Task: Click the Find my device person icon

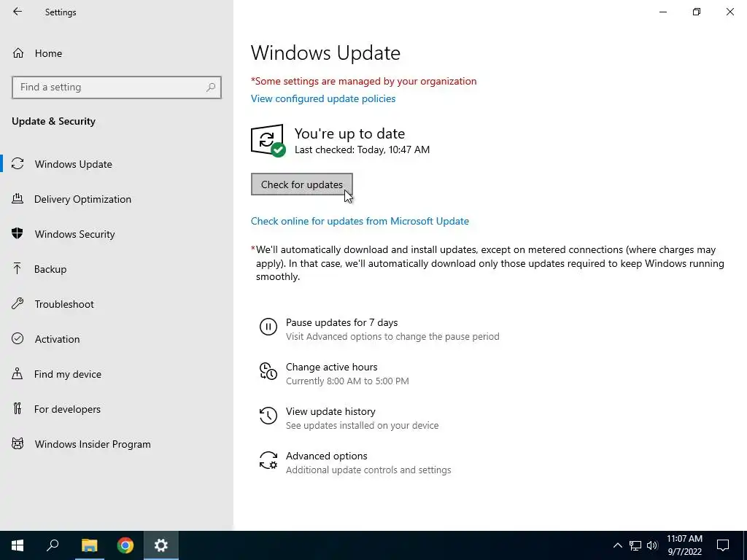Action: [x=18, y=373]
